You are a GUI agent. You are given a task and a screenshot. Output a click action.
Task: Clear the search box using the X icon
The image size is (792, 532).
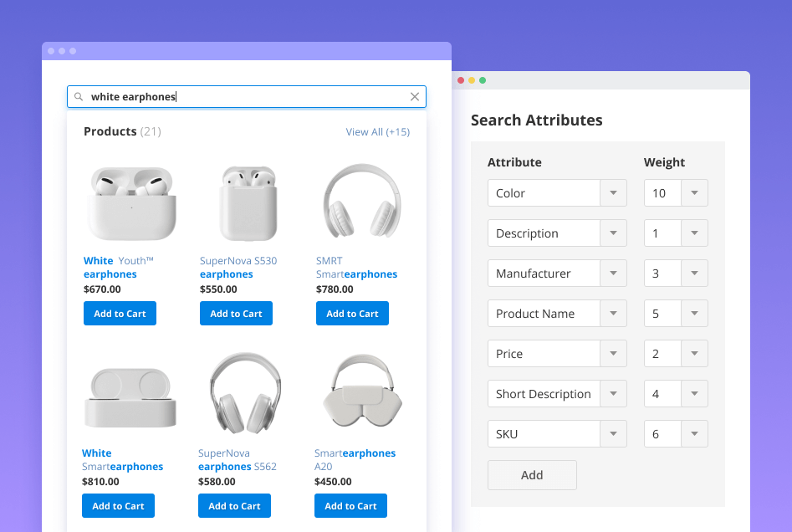414,96
